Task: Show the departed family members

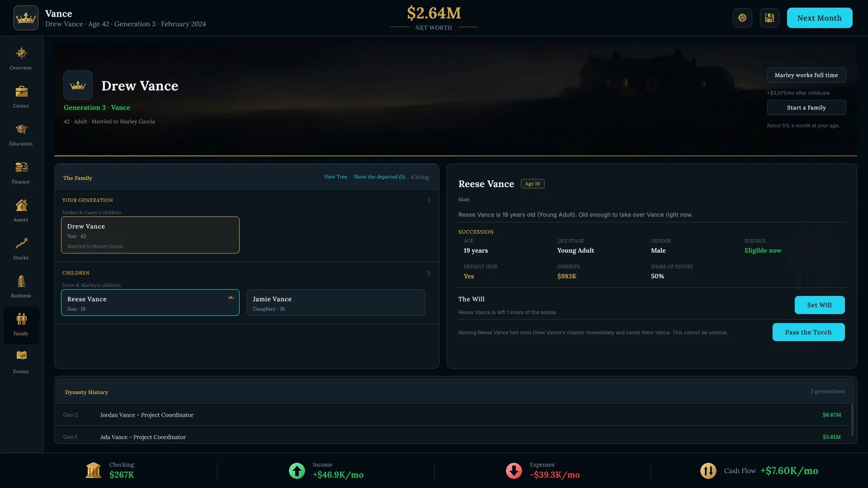Action: [379, 177]
